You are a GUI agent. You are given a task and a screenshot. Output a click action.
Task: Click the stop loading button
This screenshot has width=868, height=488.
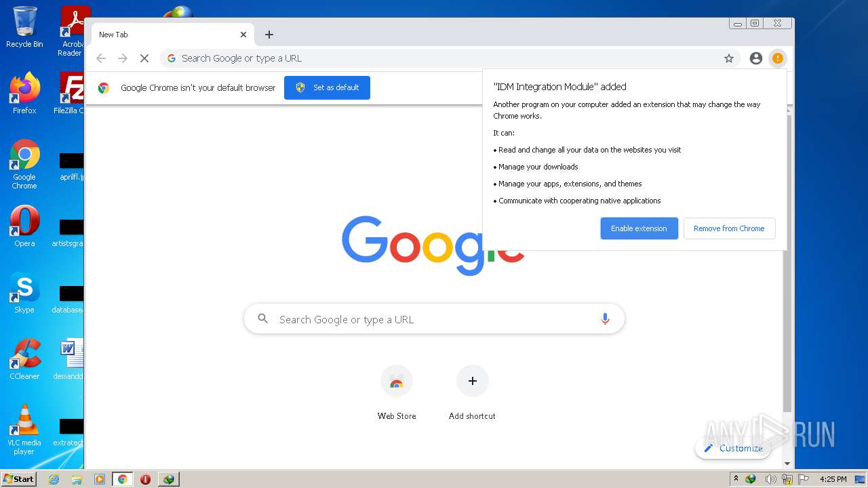pyautogui.click(x=144, y=58)
